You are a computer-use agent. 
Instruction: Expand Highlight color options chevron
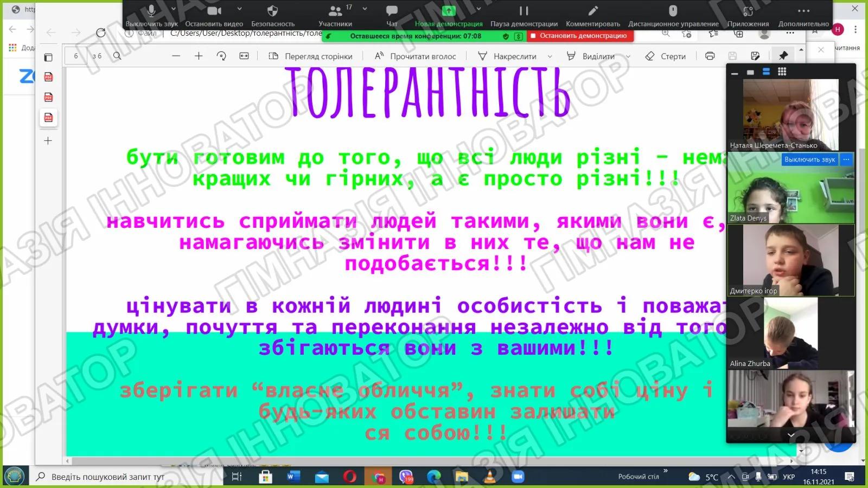[x=628, y=56]
